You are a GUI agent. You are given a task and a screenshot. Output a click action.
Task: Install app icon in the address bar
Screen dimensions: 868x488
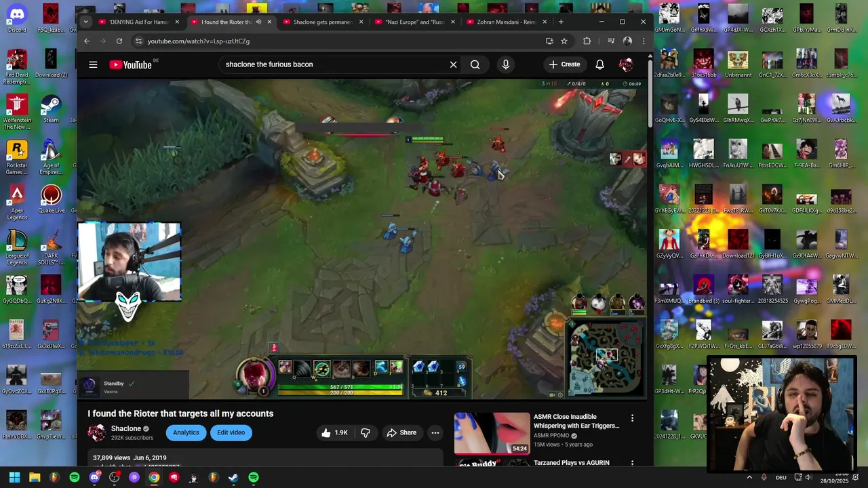pyautogui.click(x=549, y=41)
